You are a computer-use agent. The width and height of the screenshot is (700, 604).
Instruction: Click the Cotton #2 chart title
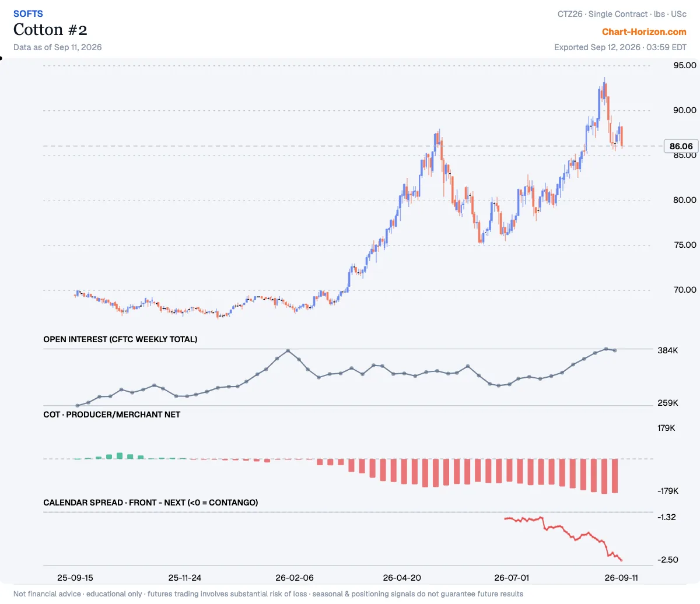[50, 30]
